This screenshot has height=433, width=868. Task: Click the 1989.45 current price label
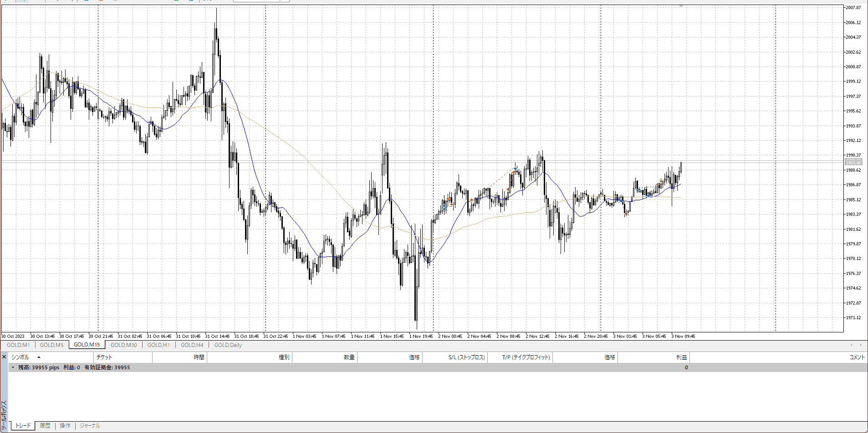pyautogui.click(x=853, y=162)
